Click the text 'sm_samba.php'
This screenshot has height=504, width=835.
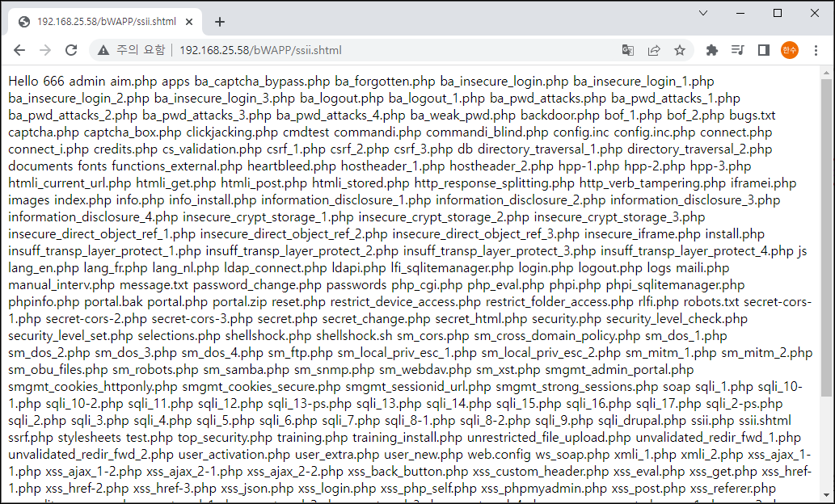tap(246, 370)
